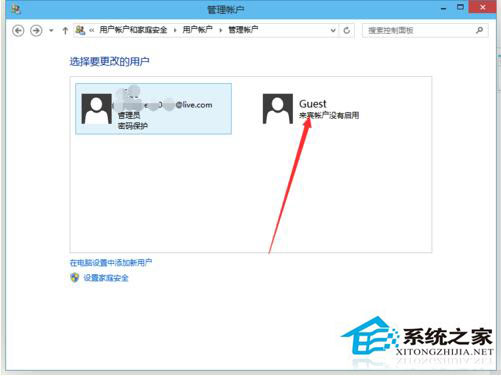
Task: Maximize the 管理帐户 window
Action: point(460,7)
